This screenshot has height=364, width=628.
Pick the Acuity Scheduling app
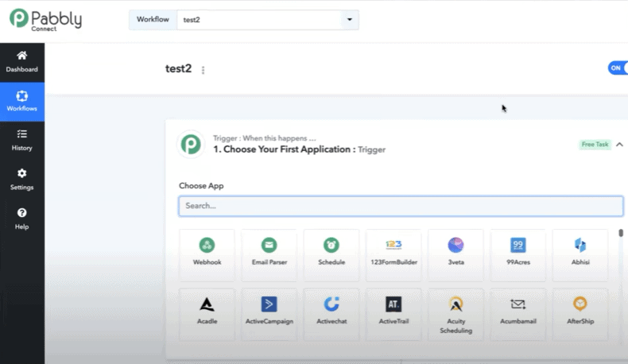(455, 315)
